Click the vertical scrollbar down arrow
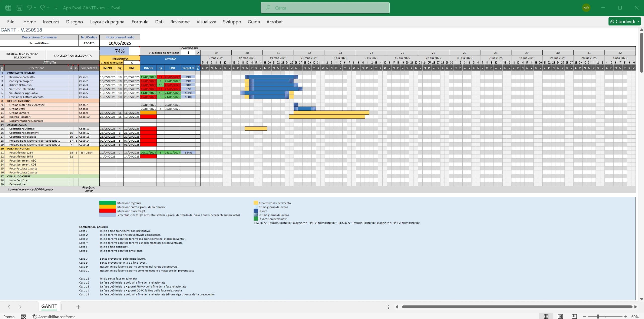This screenshot has height=319, width=644. pos(641,299)
